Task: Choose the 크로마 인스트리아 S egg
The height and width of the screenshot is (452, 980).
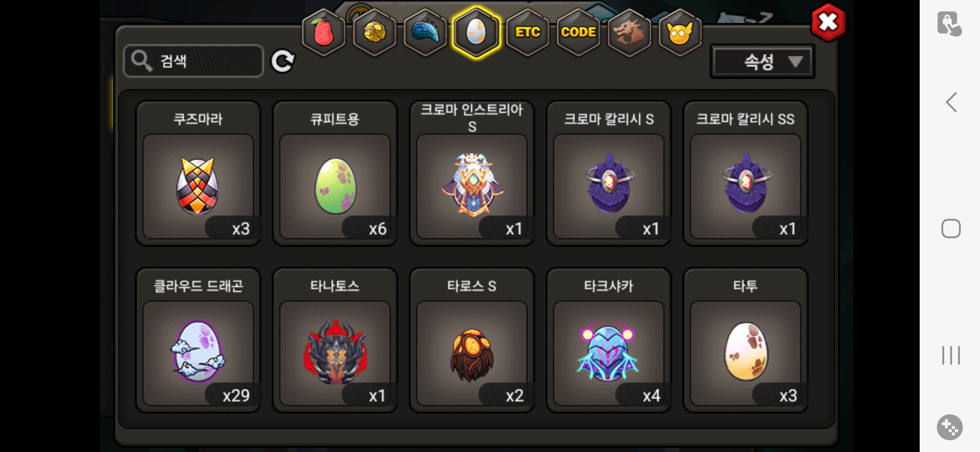Action: tap(472, 173)
